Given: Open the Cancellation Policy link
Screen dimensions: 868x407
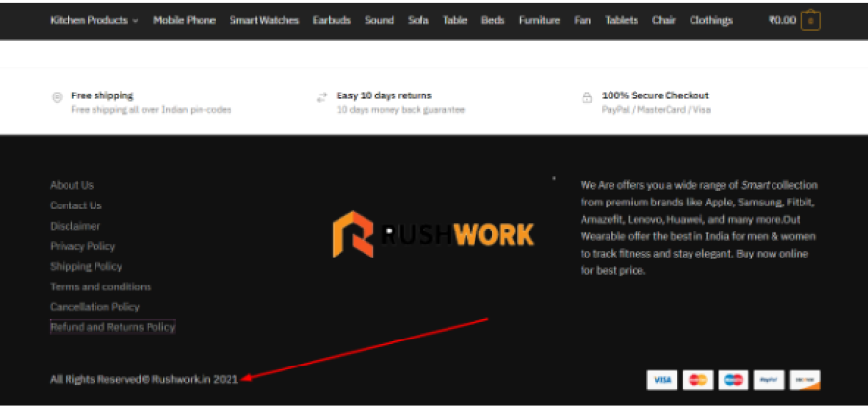Looking at the screenshot, I should (x=95, y=307).
